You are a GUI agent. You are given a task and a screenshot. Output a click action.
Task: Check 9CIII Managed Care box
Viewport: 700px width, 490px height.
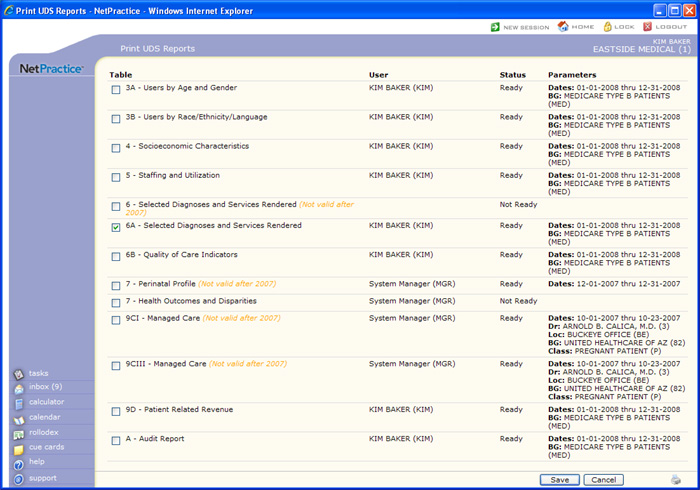click(x=116, y=366)
